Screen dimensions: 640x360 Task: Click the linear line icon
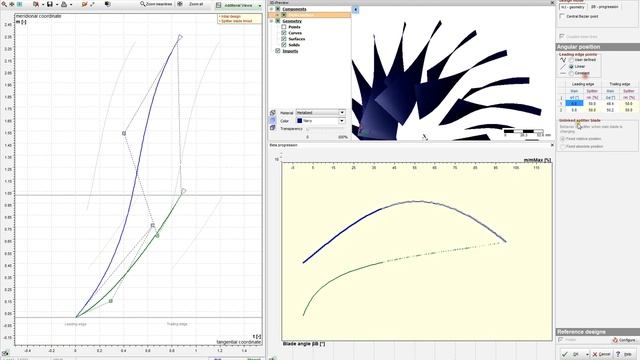click(x=563, y=67)
